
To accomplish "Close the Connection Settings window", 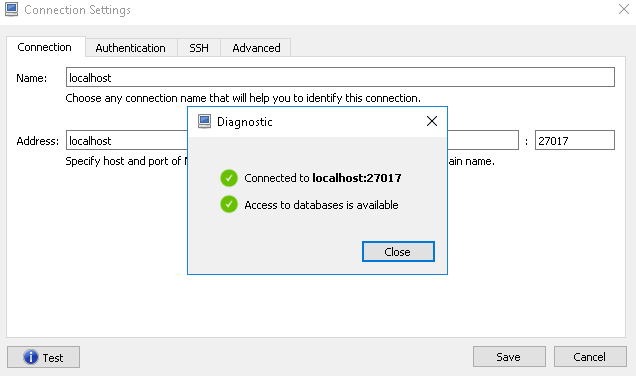I will point(624,9).
